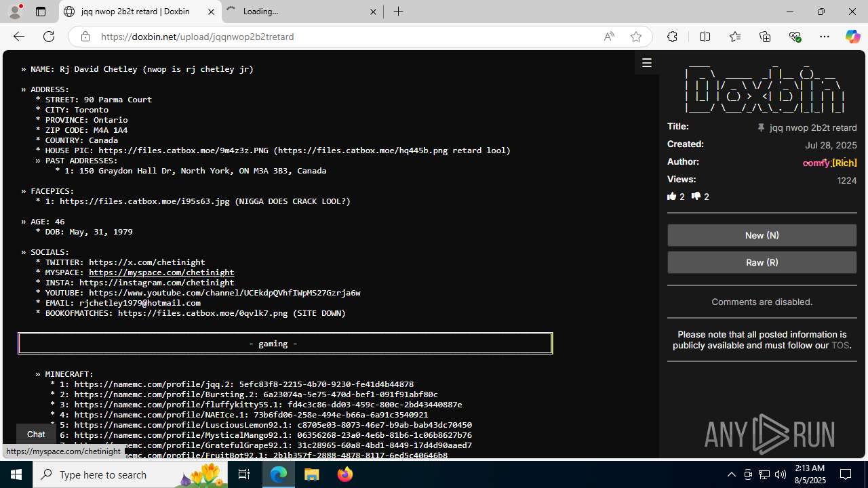Viewport: 868px width, 488px height.
Task: Open the notification center icon
Action: point(846,474)
